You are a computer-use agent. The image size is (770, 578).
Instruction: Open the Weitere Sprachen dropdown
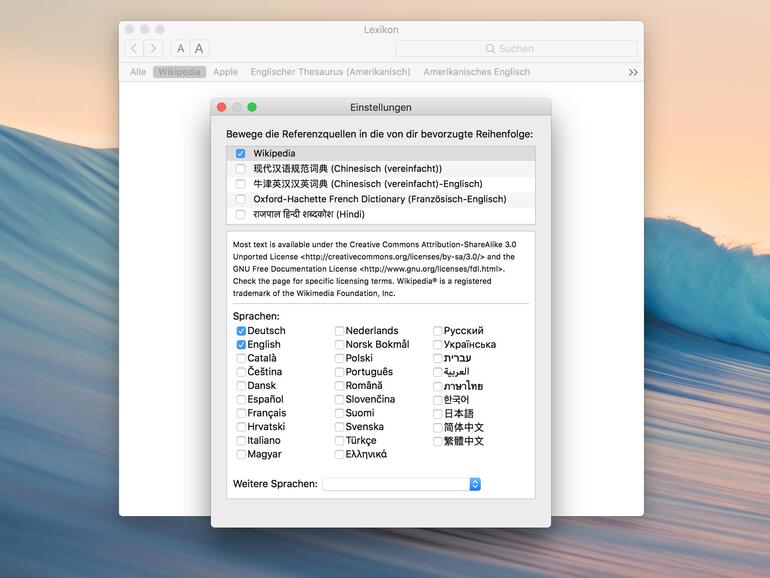(x=402, y=484)
